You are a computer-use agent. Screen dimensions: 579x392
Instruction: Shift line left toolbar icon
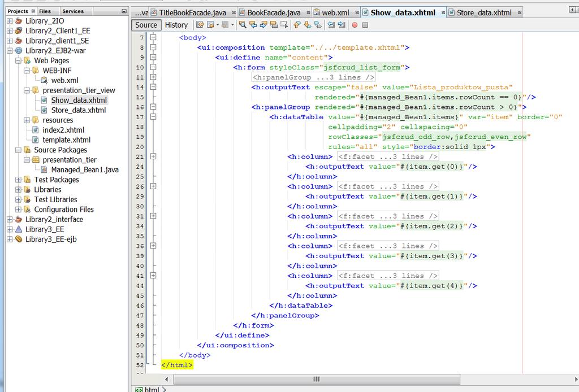(331, 25)
